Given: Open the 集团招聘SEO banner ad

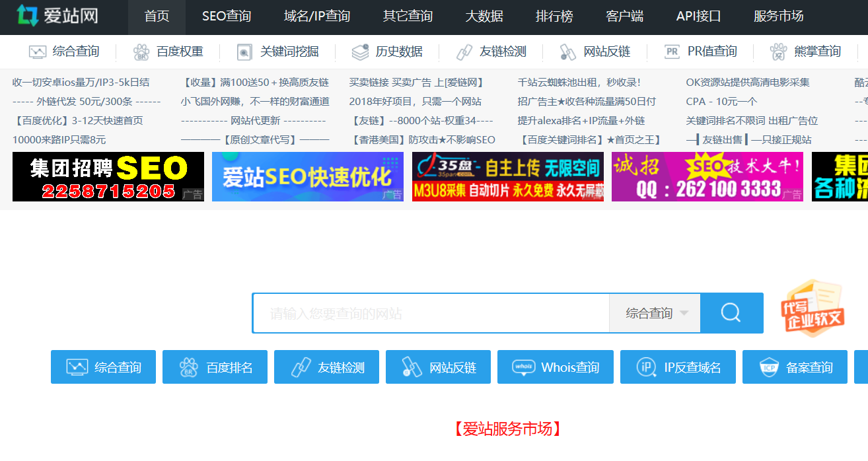Looking at the screenshot, I should (108, 176).
